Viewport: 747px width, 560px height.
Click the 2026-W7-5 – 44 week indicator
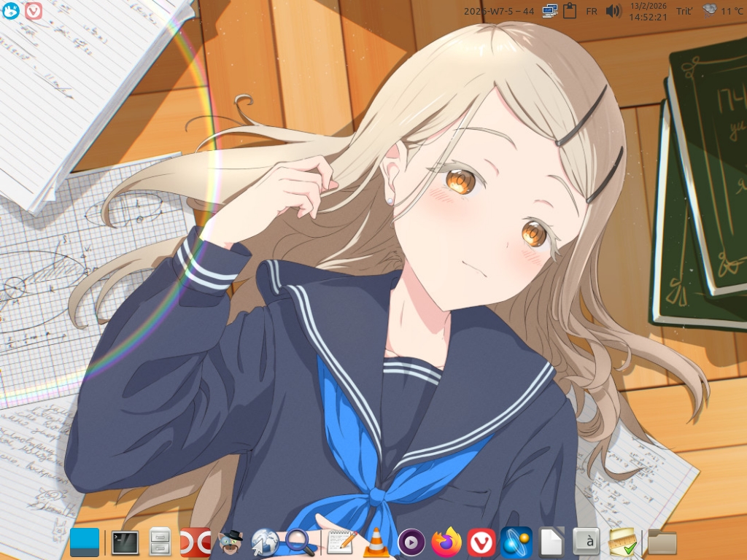click(x=499, y=11)
